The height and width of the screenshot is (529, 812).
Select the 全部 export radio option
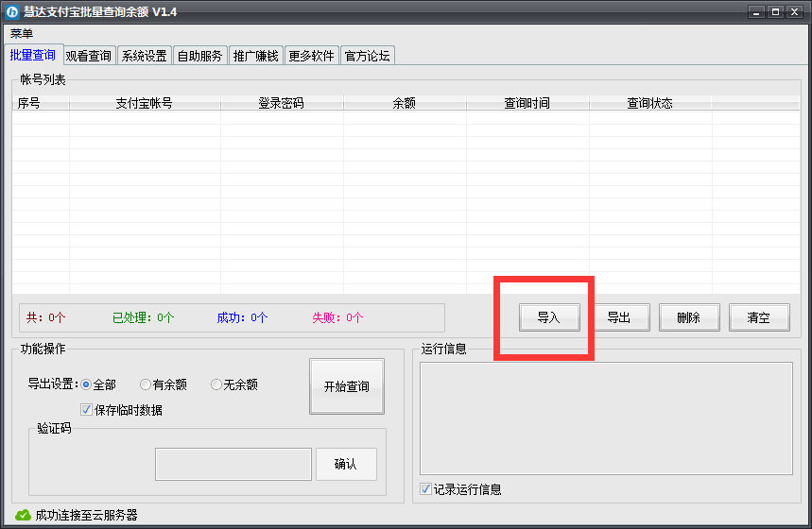(86, 384)
